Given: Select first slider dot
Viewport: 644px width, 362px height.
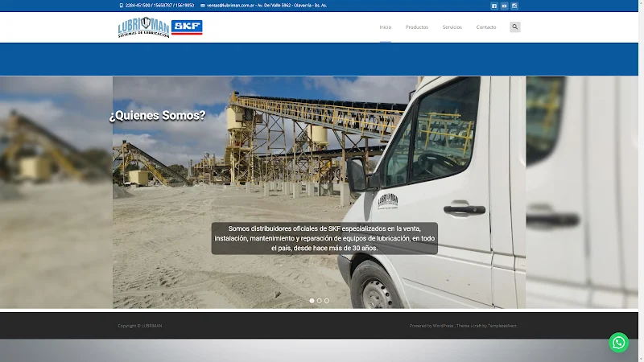Looking at the screenshot, I should pos(312,301).
